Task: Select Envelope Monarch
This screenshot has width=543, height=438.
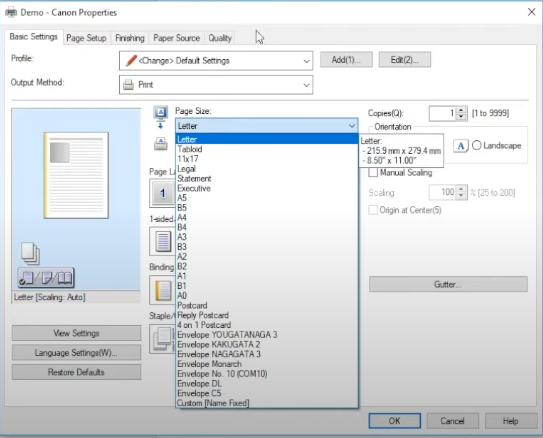Action: pos(267,364)
